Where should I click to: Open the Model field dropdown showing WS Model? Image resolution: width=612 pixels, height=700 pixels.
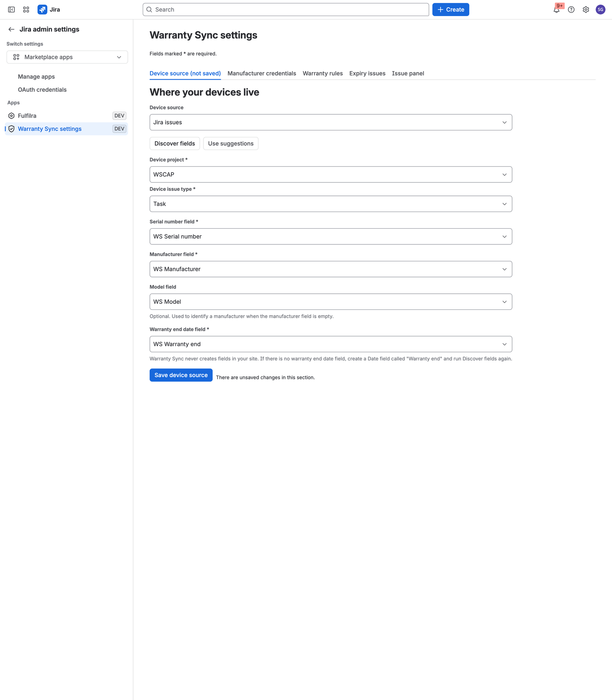pos(331,302)
